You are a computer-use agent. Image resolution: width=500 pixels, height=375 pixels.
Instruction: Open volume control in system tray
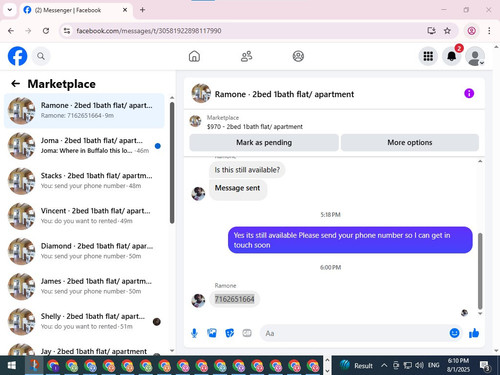pos(420,365)
